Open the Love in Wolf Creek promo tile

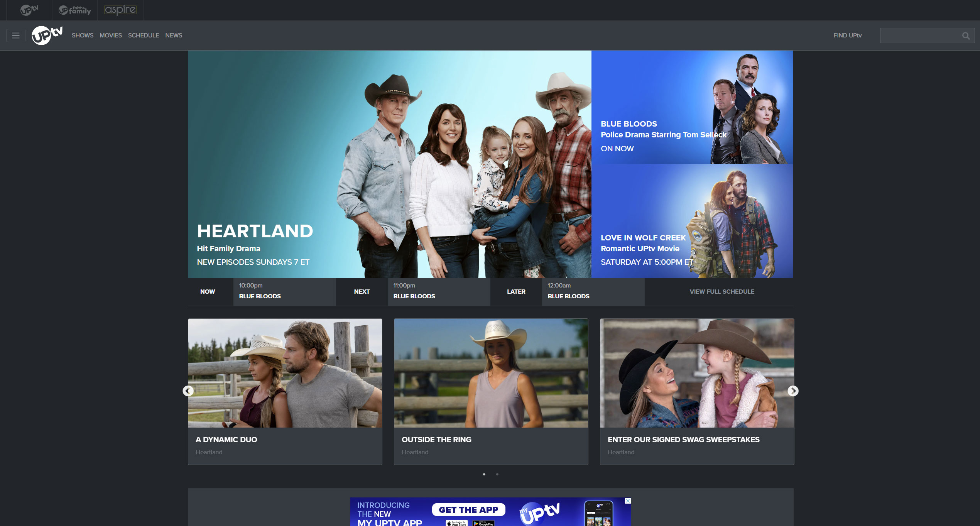coord(692,221)
